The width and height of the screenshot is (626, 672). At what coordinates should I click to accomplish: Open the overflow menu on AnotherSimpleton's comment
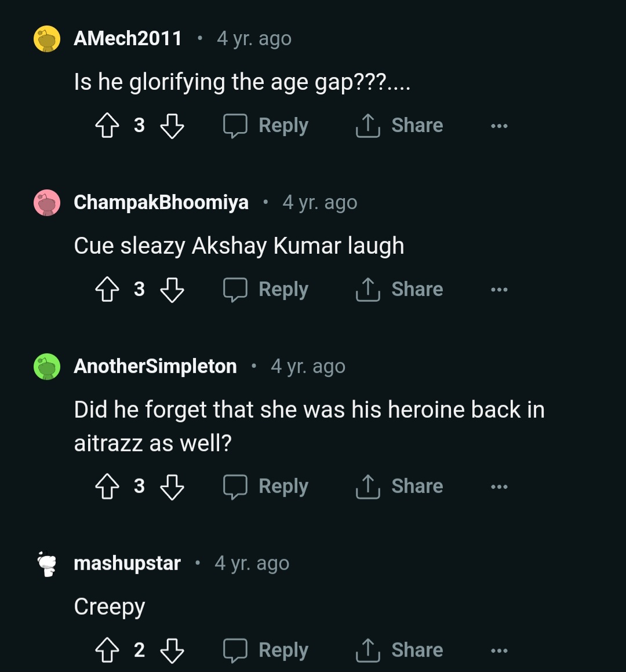pyautogui.click(x=499, y=487)
